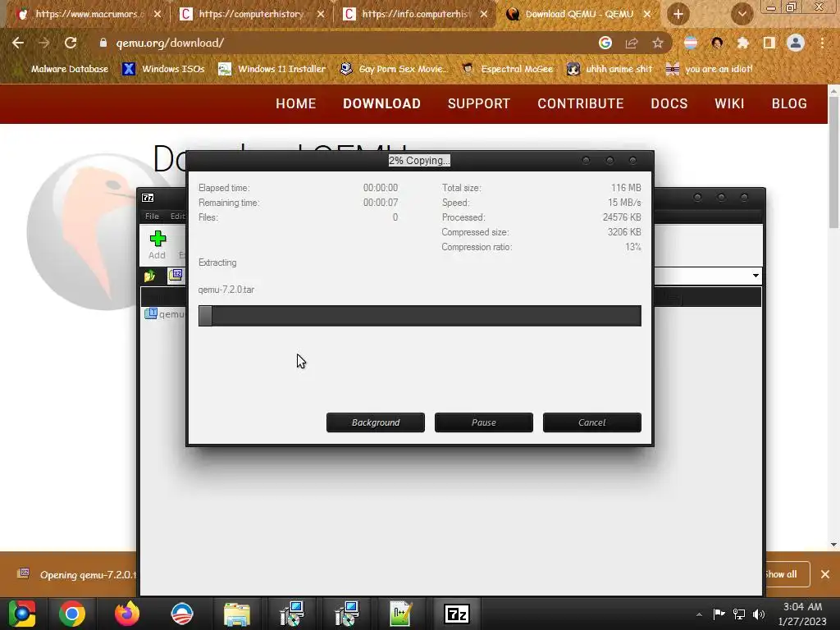Open Action Center flag icon

[x=719, y=614]
